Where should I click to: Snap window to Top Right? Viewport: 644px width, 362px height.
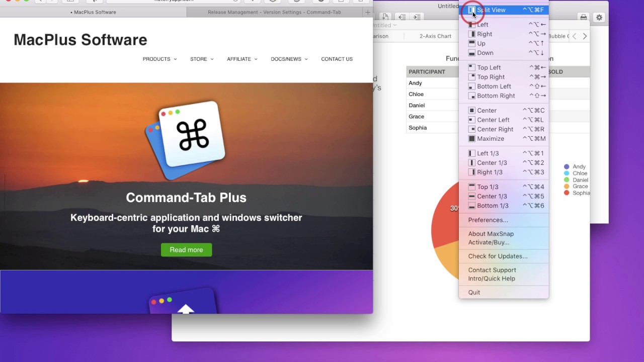pos(504,77)
